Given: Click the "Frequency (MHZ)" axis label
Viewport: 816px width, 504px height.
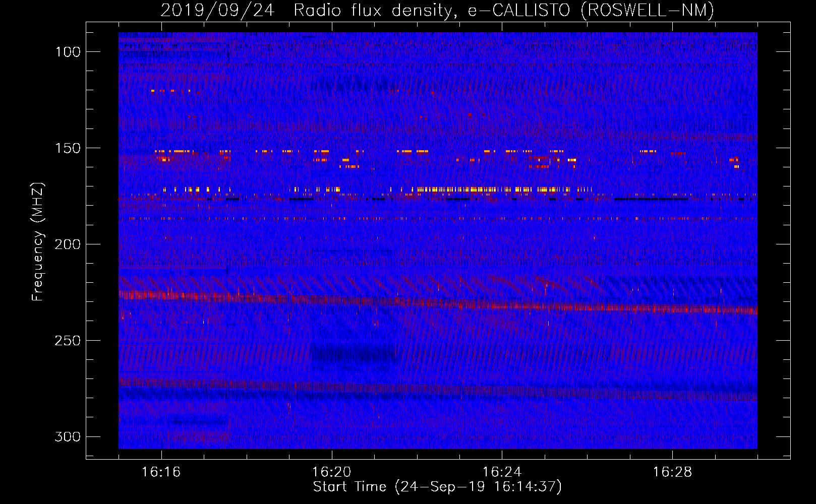Looking at the screenshot, I should point(37,242).
